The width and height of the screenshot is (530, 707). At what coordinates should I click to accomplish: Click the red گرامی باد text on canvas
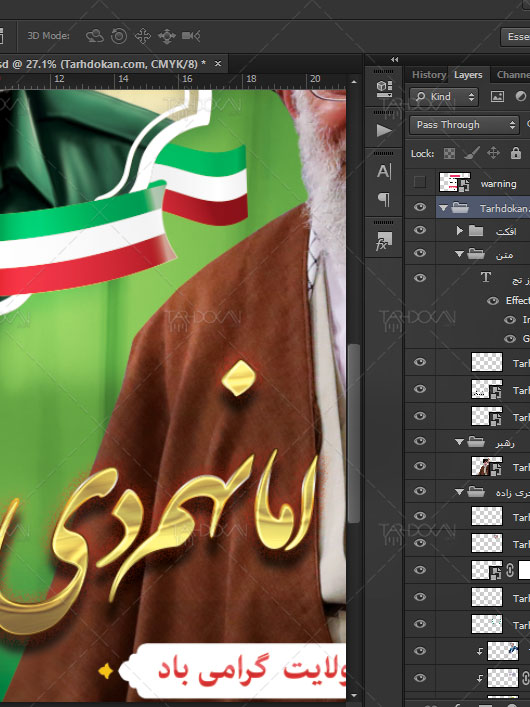tap(213, 670)
